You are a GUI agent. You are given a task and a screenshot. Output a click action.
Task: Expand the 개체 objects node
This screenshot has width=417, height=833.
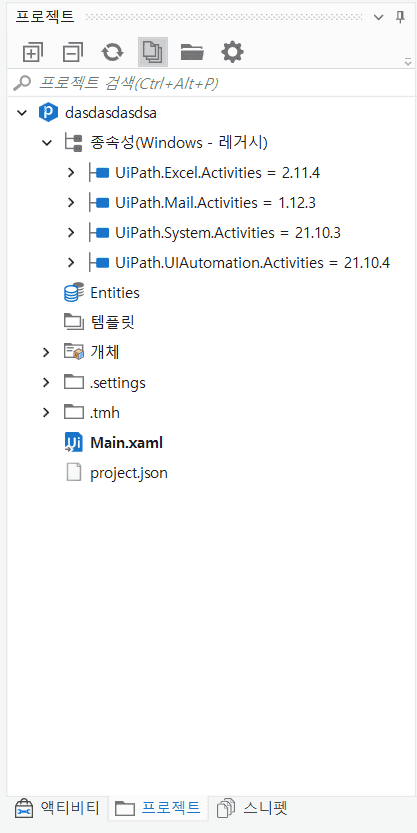(x=47, y=352)
